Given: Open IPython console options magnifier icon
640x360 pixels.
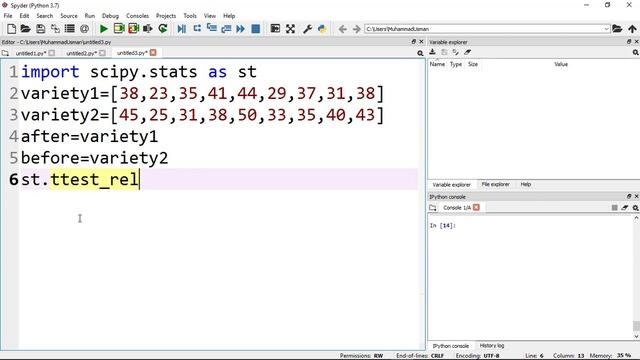Looking at the screenshot, I should tap(636, 208).
